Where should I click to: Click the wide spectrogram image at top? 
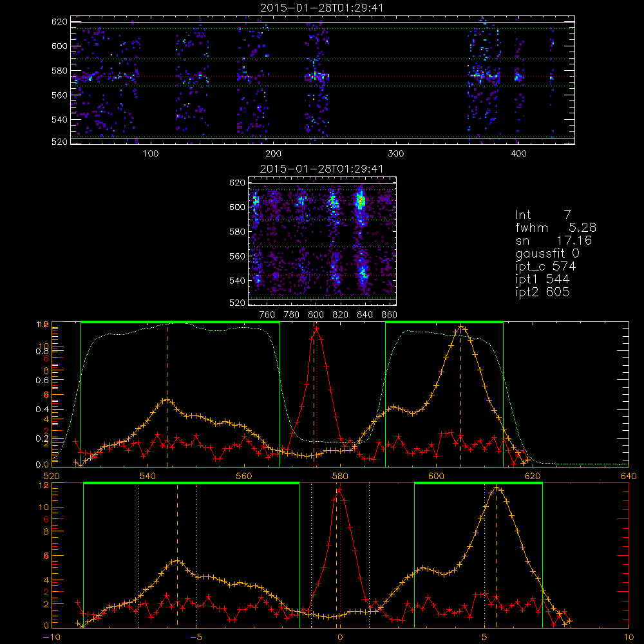(323, 80)
